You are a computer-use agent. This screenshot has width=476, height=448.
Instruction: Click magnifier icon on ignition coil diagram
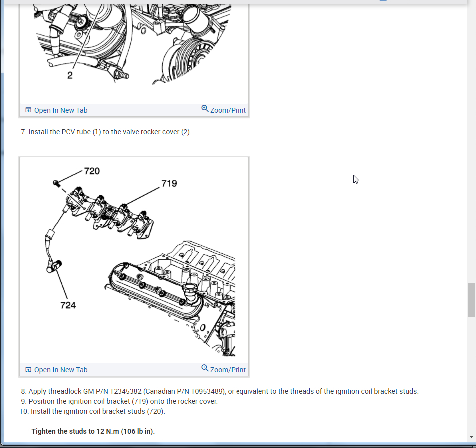pos(205,368)
